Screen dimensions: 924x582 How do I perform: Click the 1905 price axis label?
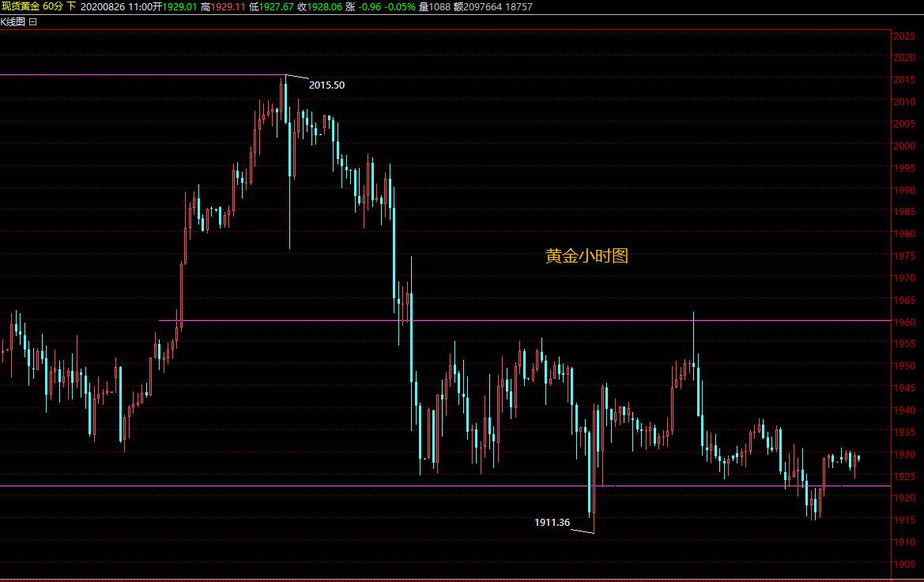point(904,565)
